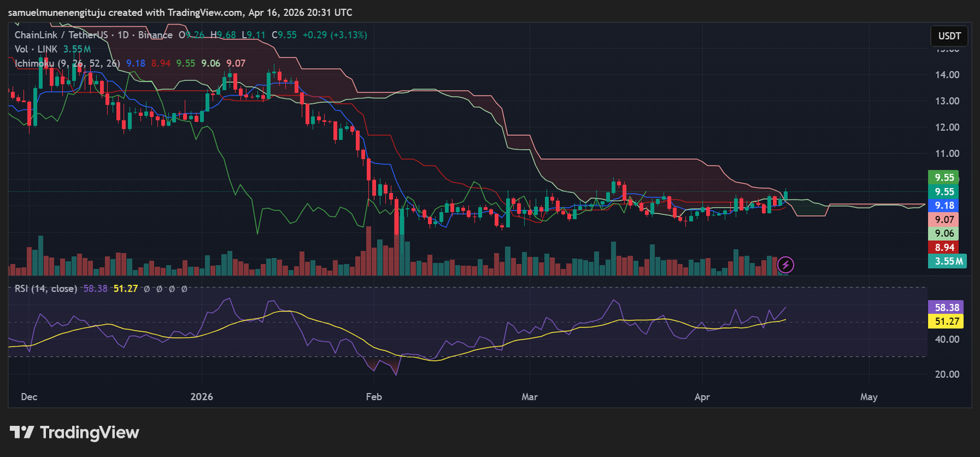This screenshot has width=980, height=457.
Task: Click the RSI (14, close) legend label
Action: point(46,289)
